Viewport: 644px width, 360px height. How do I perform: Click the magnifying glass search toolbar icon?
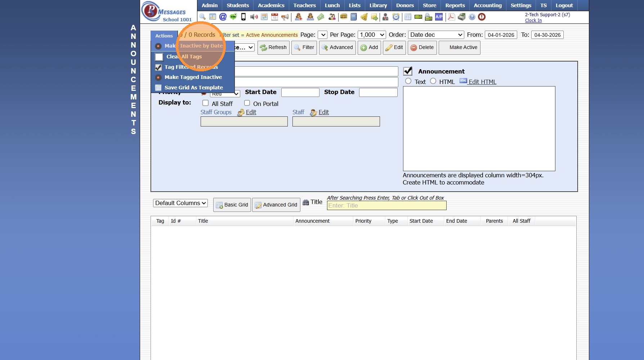click(x=202, y=17)
